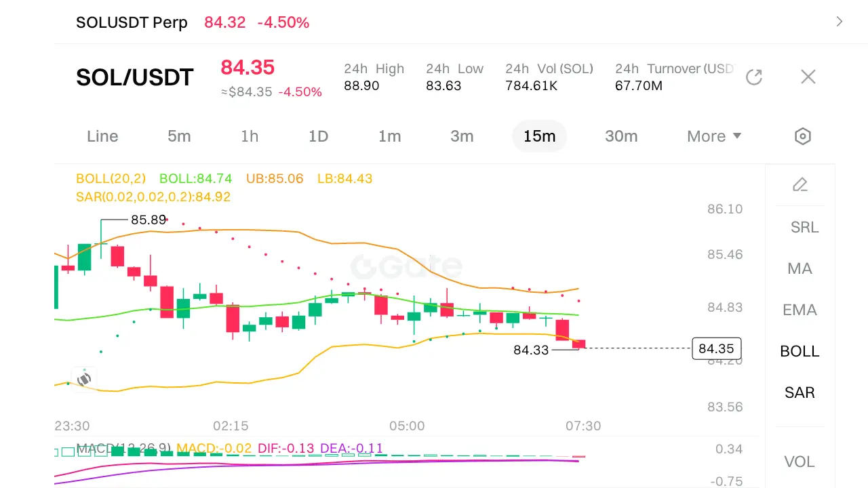
Task: Click the 23:30 time axis label
Action: 72,426
